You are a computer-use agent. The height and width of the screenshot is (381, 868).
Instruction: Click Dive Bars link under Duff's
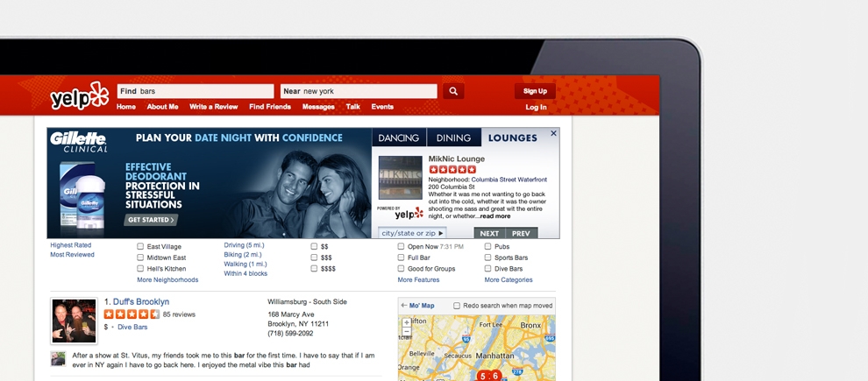tap(133, 328)
